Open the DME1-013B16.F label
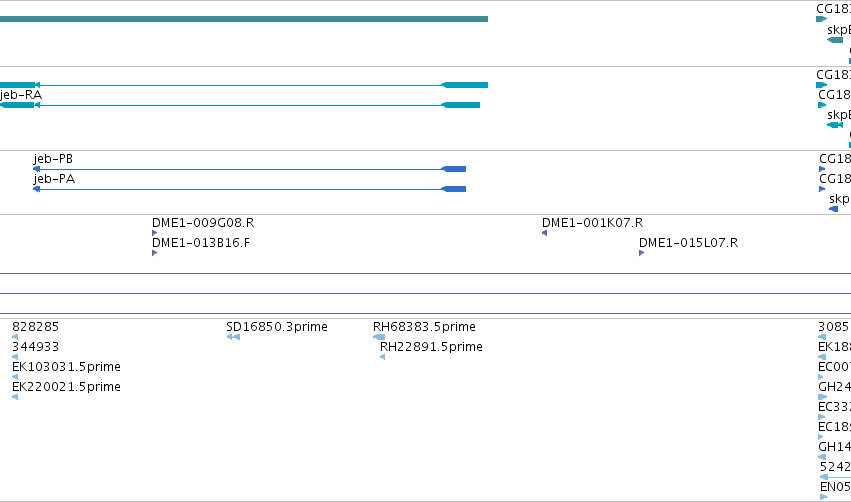The image size is (851, 502). click(x=201, y=243)
